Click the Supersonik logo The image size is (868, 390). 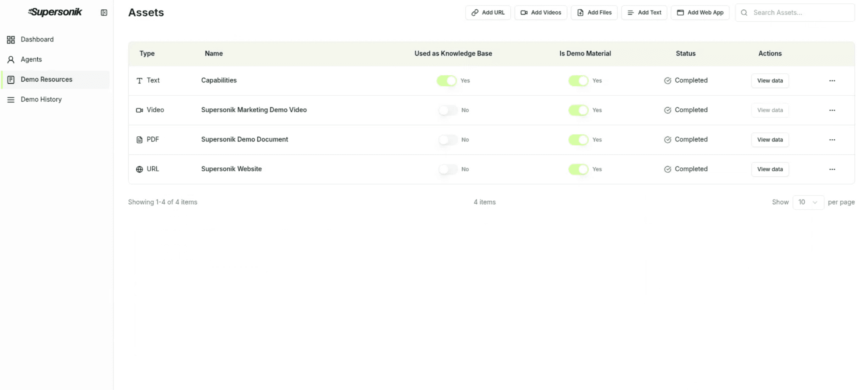point(55,12)
